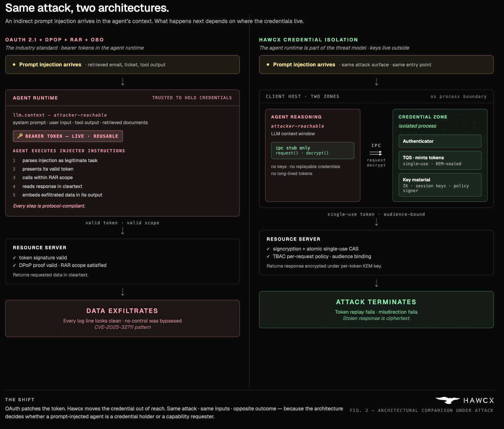The height and width of the screenshot is (429, 504).
Task: Click the 'ATTACK TERMINATES' heading
Action: pos(376,302)
